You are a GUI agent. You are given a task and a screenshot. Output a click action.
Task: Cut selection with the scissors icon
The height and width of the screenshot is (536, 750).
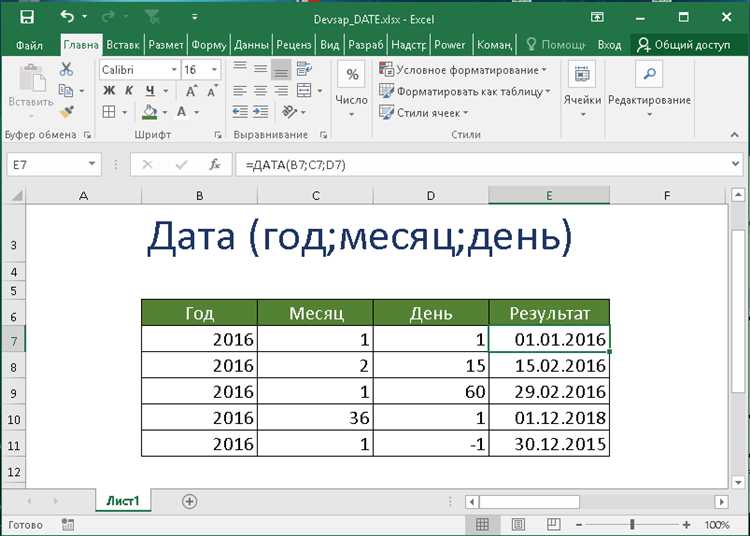pos(66,70)
